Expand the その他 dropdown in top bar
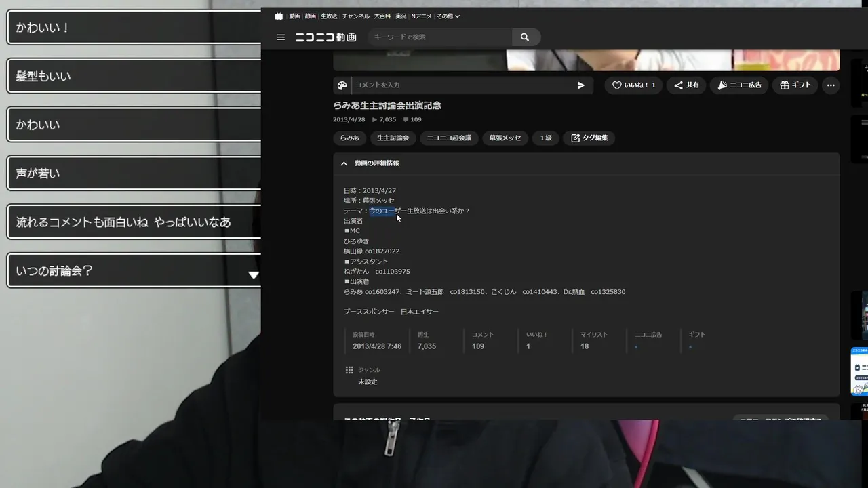Viewport: 868px width, 488px height. (448, 16)
